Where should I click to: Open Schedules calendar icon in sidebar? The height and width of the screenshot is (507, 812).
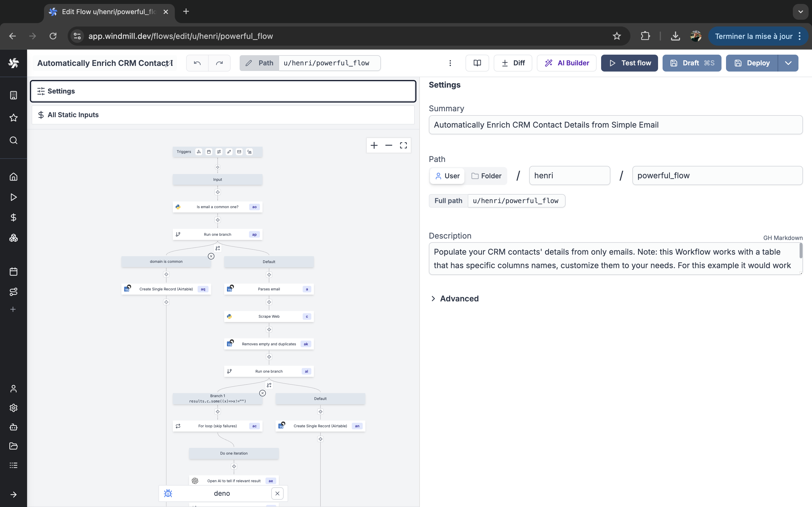(14, 272)
